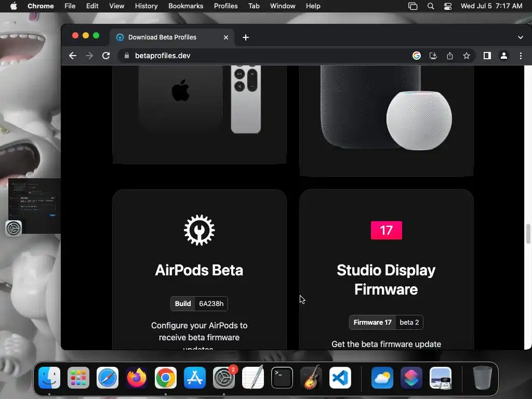The height and width of the screenshot is (399, 532).
Task: Click the Build 6A238h badge
Action: (x=199, y=303)
